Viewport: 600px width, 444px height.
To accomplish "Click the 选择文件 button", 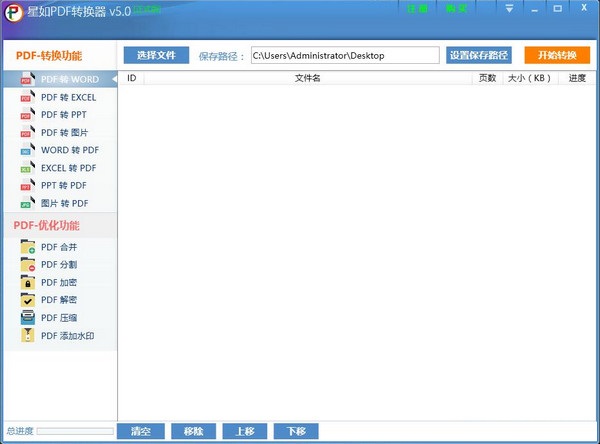I will (x=156, y=55).
